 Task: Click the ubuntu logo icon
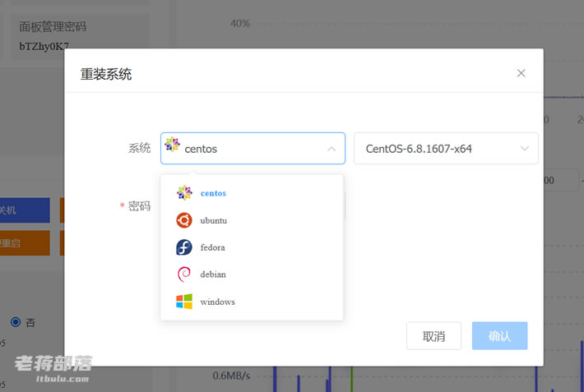coord(184,220)
